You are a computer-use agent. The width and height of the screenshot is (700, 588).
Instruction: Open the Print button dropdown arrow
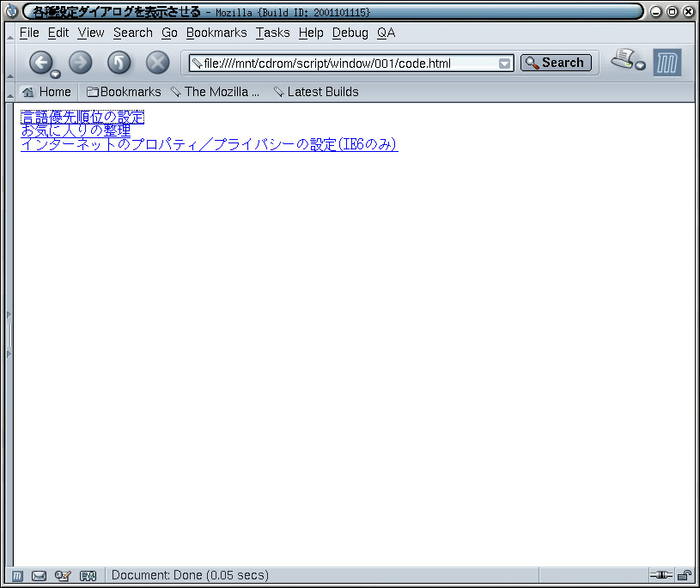641,67
